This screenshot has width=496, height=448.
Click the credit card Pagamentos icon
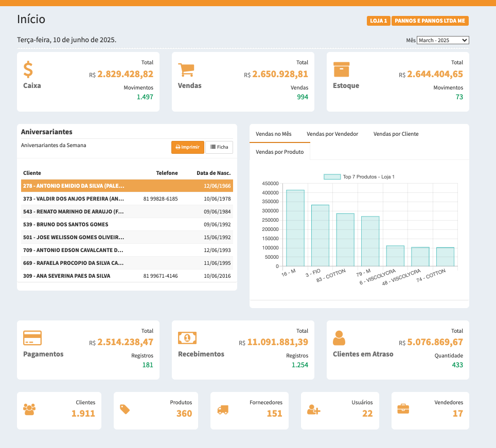32,338
